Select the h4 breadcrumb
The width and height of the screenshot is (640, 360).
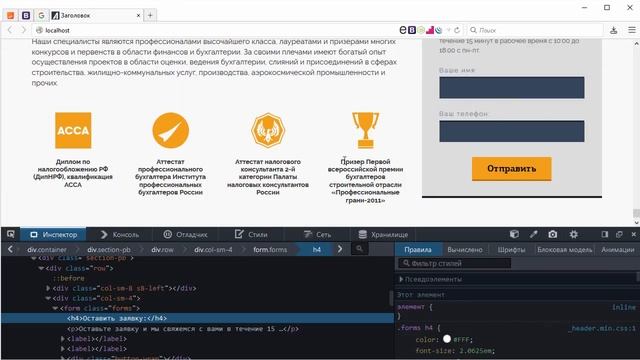coord(317,249)
